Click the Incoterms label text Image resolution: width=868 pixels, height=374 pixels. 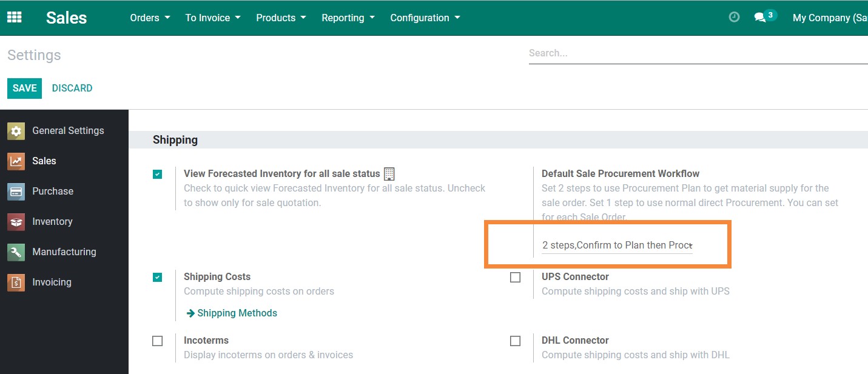pos(206,340)
